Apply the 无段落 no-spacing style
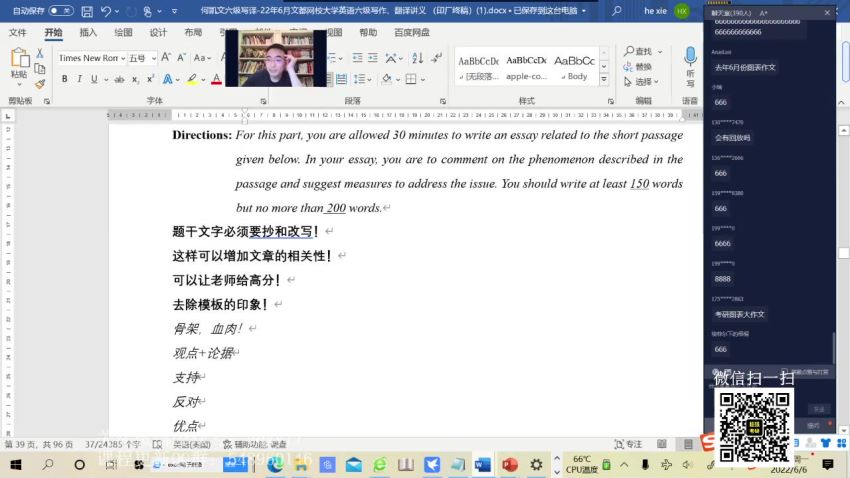This screenshot has height=478, width=850. [x=478, y=68]
